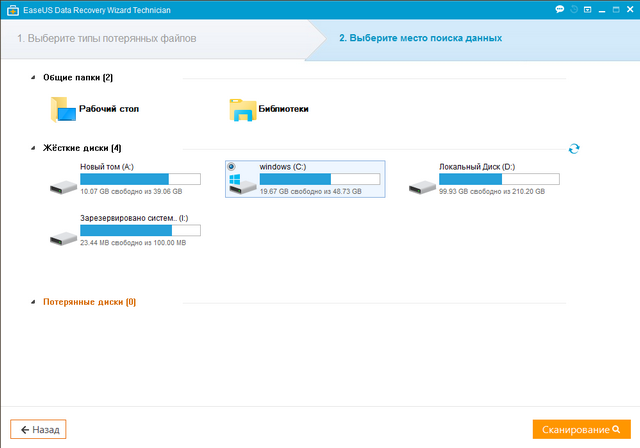Click the Потерянные диски (0) heading
The image size is (640, 448).
(89, 302)
